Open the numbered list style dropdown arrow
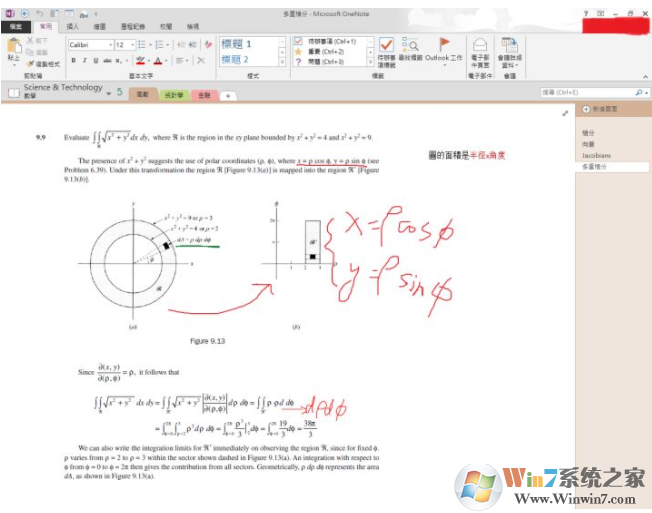This screenshot has height=513, width=652. 168,44
